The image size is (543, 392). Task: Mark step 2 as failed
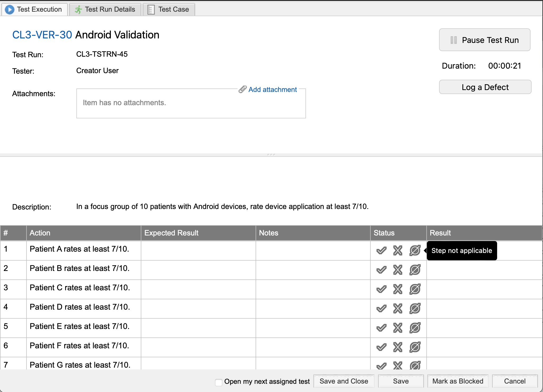398,270
